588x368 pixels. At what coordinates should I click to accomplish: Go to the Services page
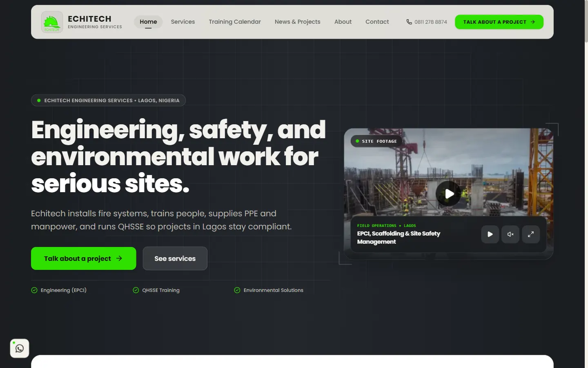point(183,22)
